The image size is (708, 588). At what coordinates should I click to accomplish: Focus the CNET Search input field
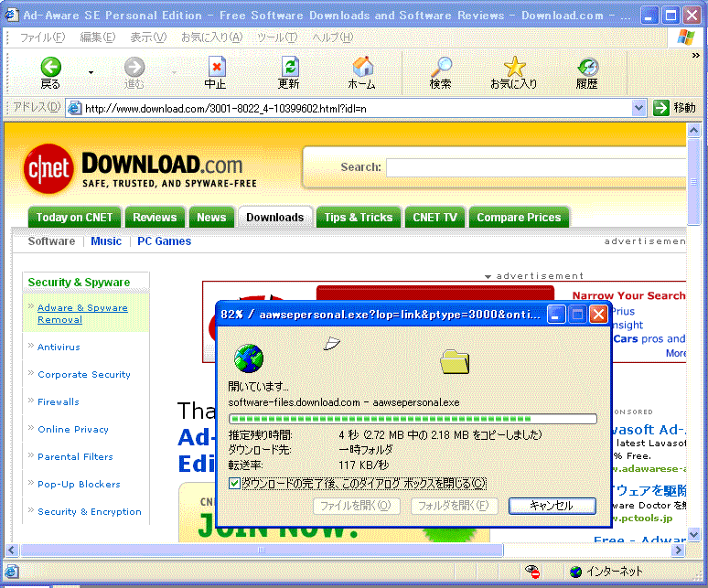(536, 168)
